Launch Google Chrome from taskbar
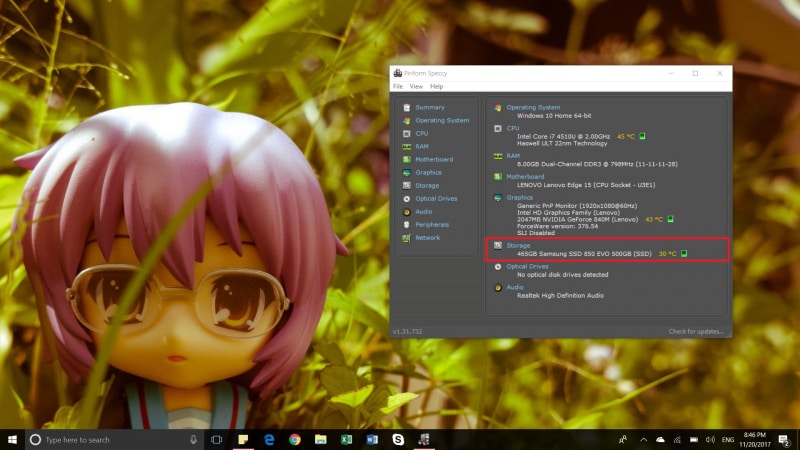Image resolution: width=800 pixels, height=450 pixels. click(294, 439)
